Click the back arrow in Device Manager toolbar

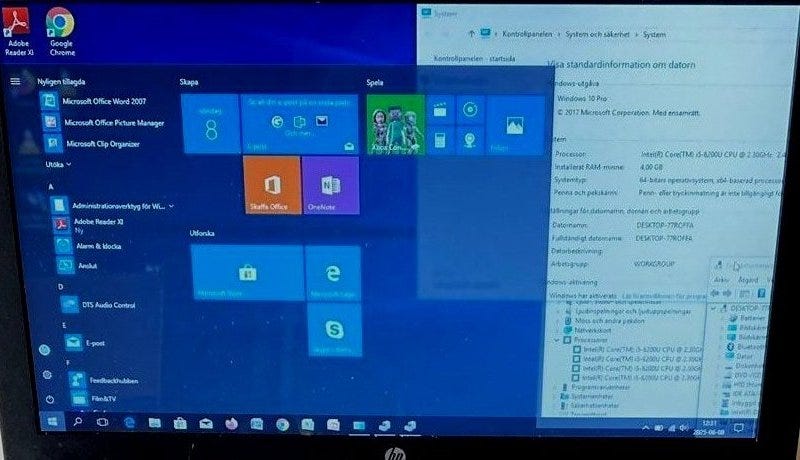coord(715,293)
